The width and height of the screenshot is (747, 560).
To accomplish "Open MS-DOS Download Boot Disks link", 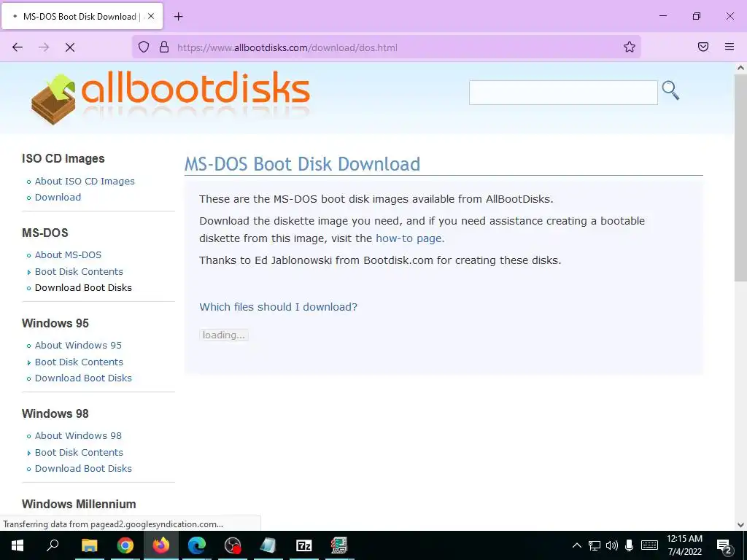I will tap(83, 287).
